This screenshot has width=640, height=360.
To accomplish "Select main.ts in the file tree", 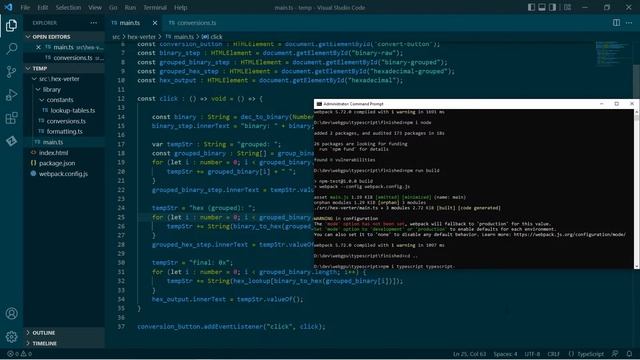I will point(64,142).
